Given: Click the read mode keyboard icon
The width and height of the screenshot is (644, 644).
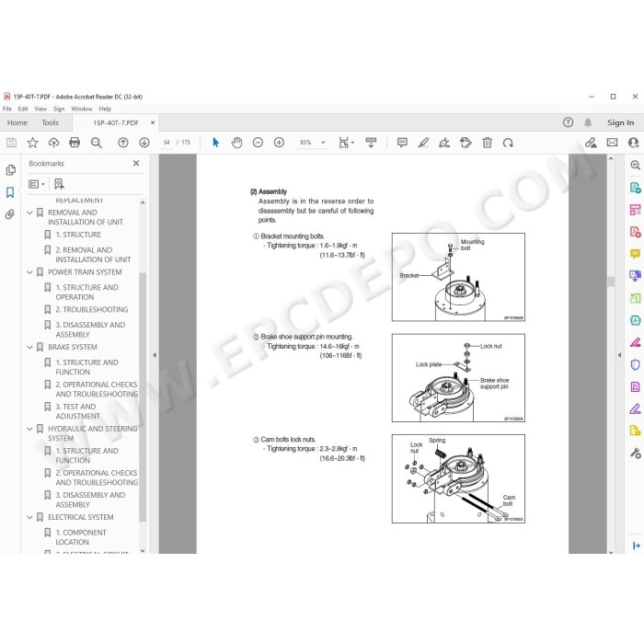Looking at the screenshot, I should [x=371, y=143].
